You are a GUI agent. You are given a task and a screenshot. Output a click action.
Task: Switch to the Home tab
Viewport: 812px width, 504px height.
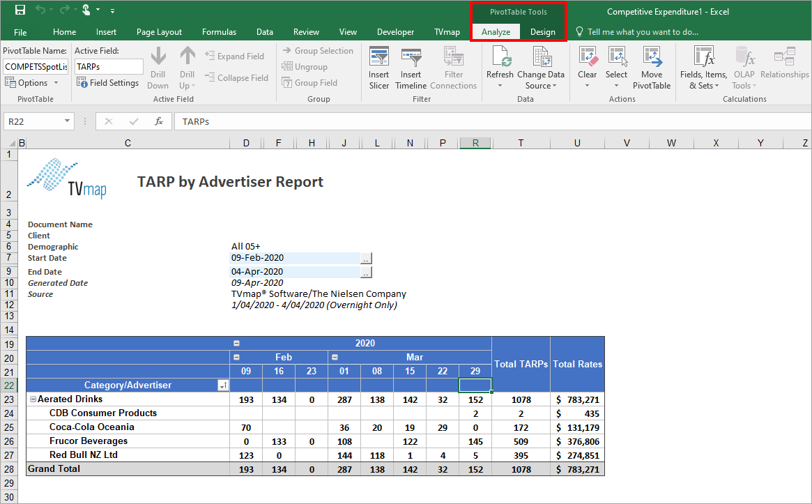click(64, 32)
